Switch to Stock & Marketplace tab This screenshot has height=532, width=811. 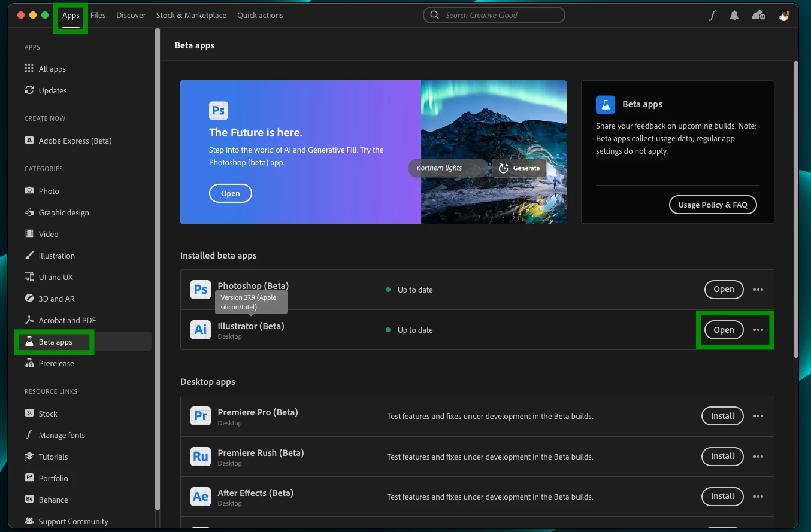(191, 16)
